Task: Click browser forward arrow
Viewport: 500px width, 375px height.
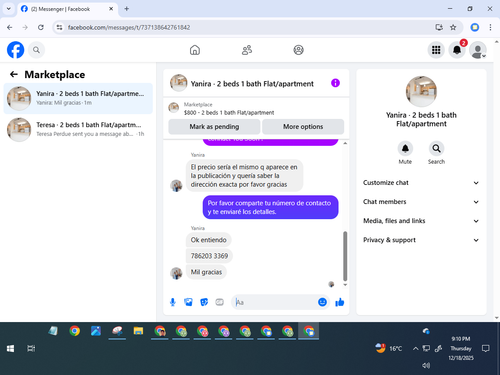Action: pyautogui.click(x=25, y=27)
